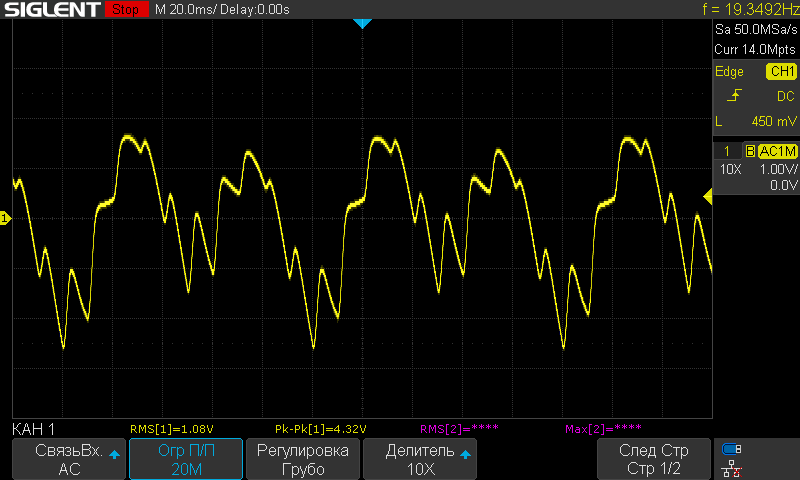
Task: Click the Sa 50.0MSa/s sample rate
Action: pos(756,30)
